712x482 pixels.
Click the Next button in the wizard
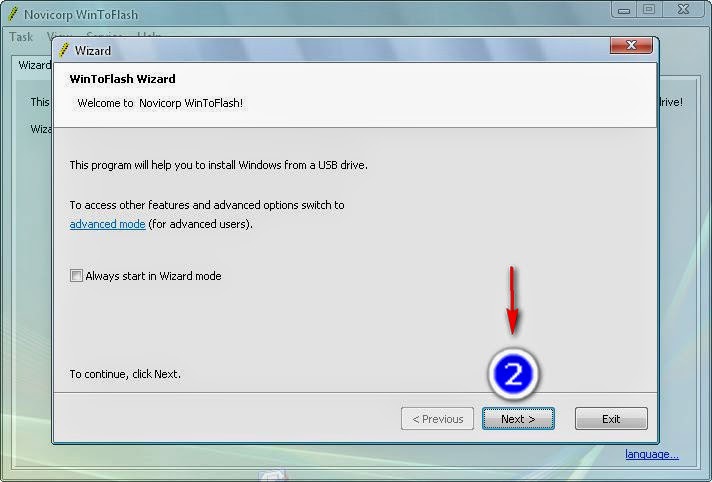tap(518, 418)
